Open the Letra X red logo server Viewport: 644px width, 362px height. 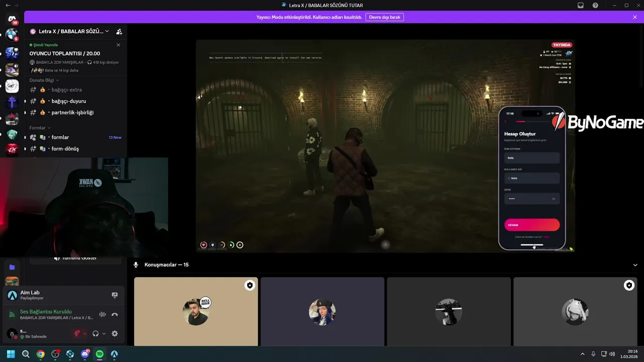(x=12, y=150)
